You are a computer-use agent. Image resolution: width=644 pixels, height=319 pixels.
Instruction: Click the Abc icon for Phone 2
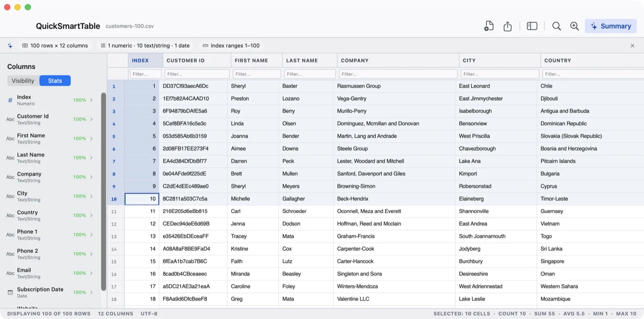pos(10,254)
